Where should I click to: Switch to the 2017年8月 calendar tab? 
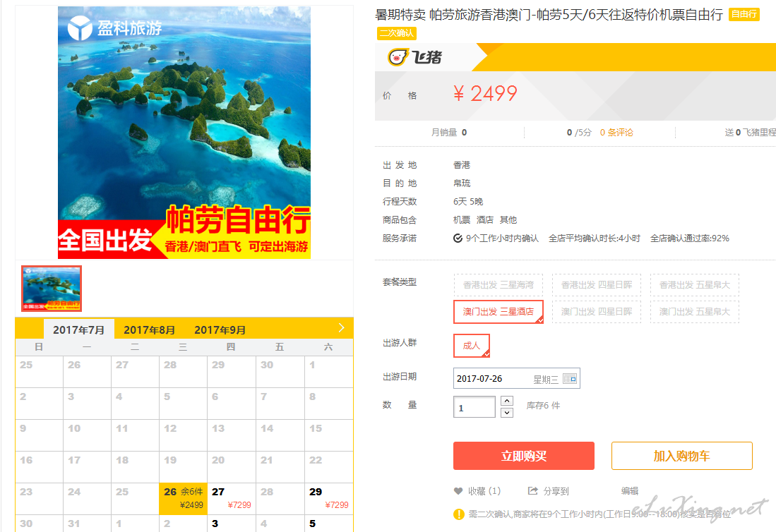pos(150,330)
